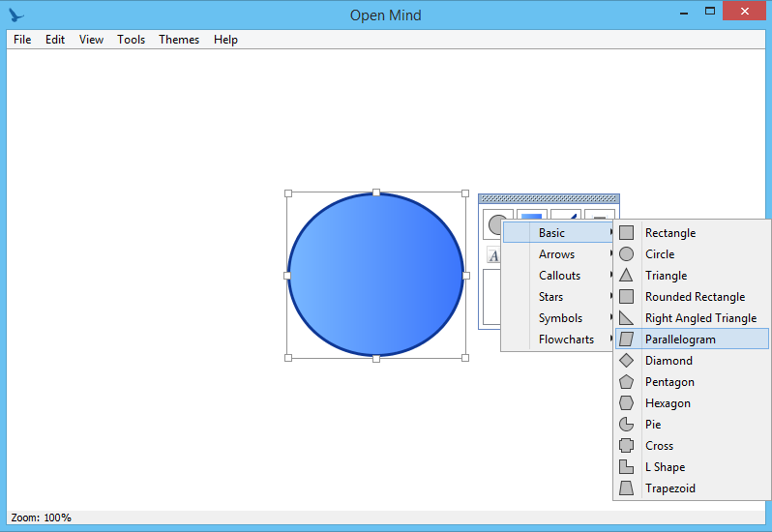Image resolution: width=772 pixels, height=532 pixels.
Task: Click the line color pen button
Action: point(566,215)
